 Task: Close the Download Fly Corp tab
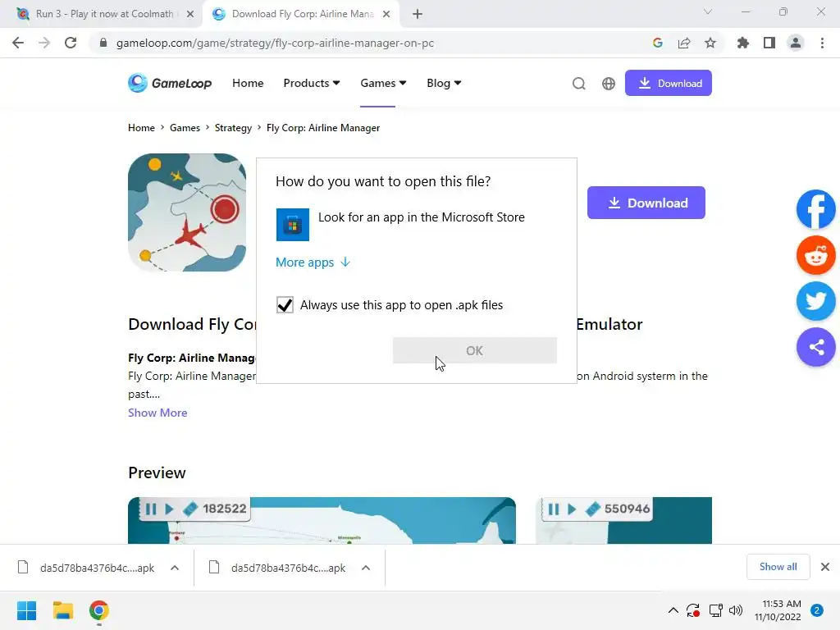pyautogui.click(x=386, y=14)
